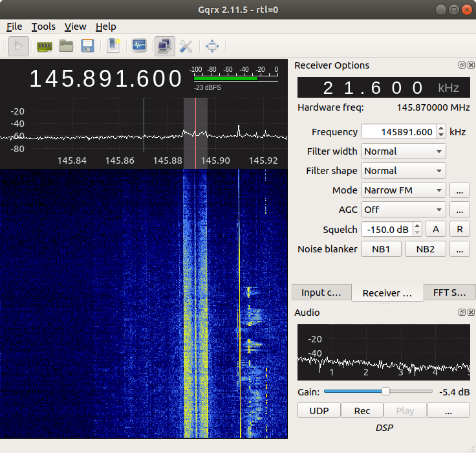This screenshot has height=453, width=476.
Task: Click the -23 dBFS level reading
Action: [208, 87]
